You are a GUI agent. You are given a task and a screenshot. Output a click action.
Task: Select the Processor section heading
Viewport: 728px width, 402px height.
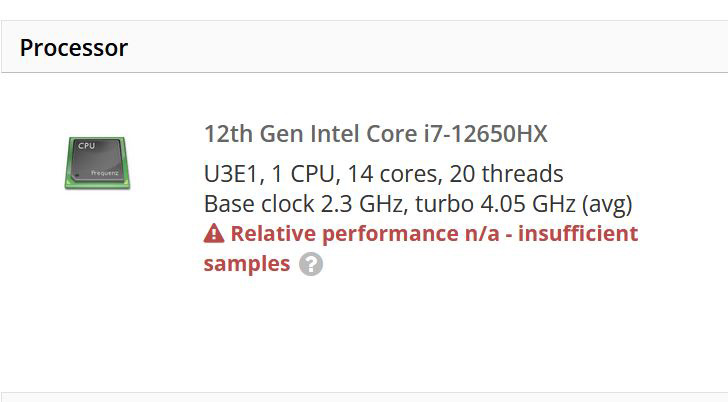[74, 47]
